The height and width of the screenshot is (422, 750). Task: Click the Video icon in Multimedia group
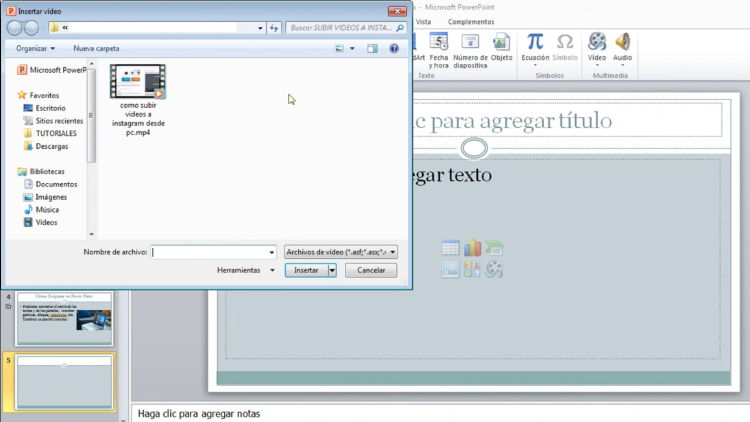[597, 42]
